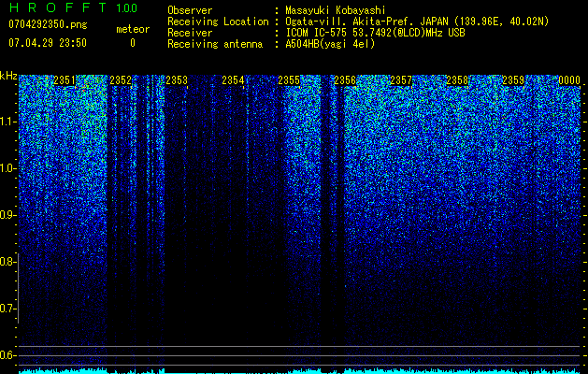Click the meteor label
Screen dimensions: 588x374
point(133,29)
